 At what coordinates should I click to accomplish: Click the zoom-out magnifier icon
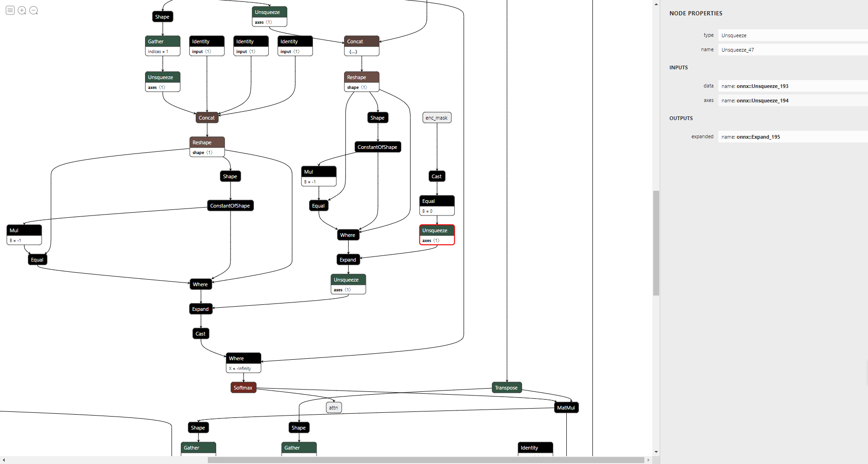tap(33, 10)
